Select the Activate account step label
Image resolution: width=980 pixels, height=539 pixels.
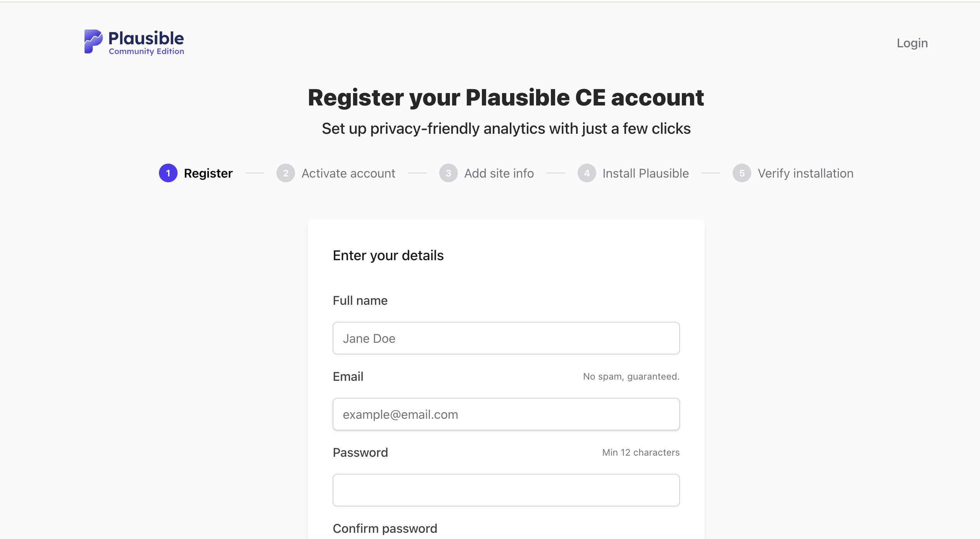coord(348,173)
